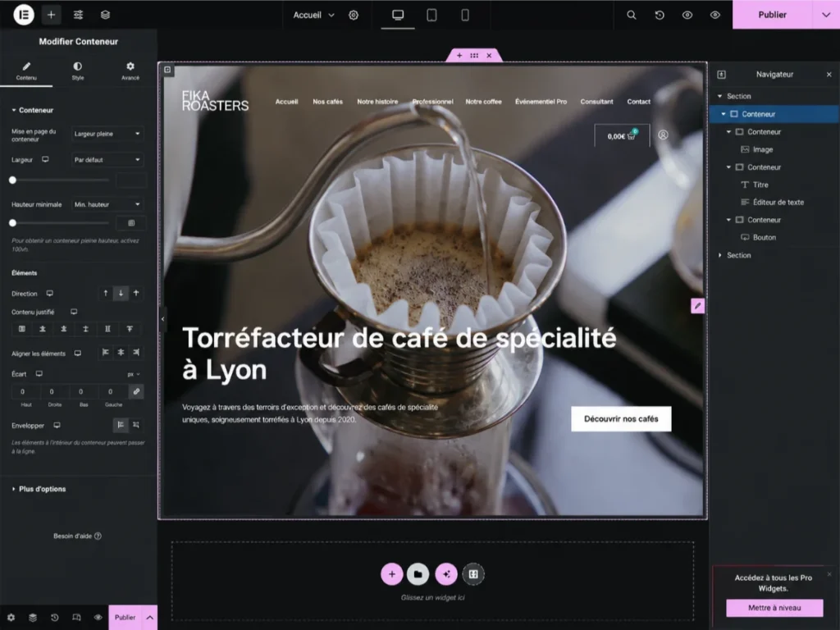
Task: Set direction to first up arrow
Action: click(106, 293)
